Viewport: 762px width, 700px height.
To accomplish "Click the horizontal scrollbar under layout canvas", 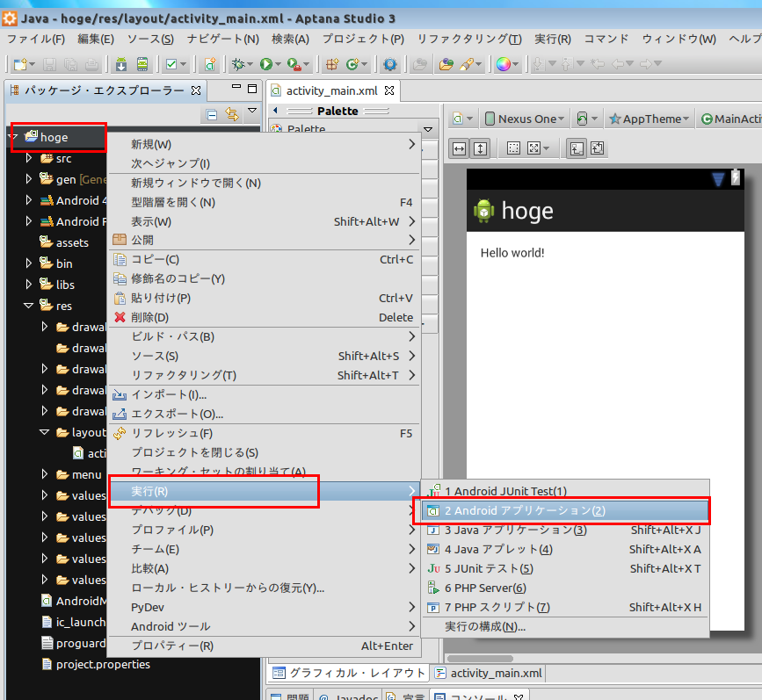I will pos(480,659).
